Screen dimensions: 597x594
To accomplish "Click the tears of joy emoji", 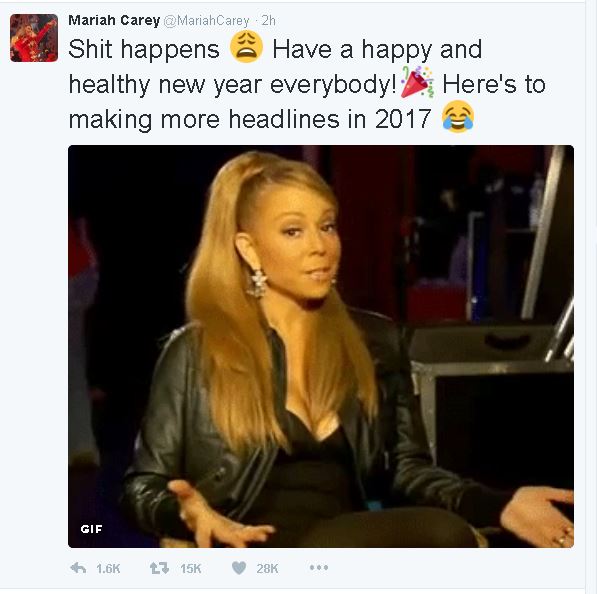I will pos(458,117).
